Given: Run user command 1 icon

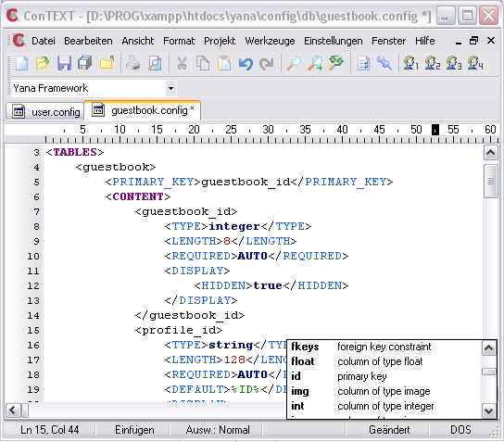Looking at the screenshot, I should pyautogui.click(x=410, y=63).
